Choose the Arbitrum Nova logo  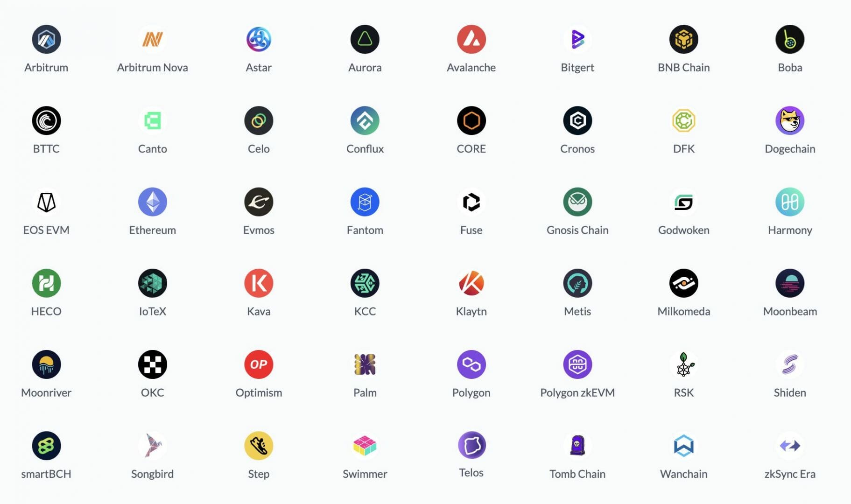click(x=152, y=39)
